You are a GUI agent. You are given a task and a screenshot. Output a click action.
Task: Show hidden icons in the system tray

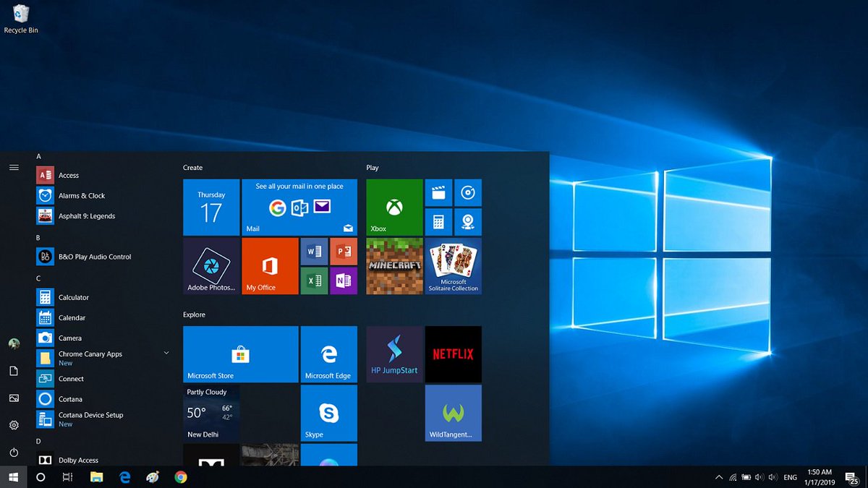(x=718, y=477)
